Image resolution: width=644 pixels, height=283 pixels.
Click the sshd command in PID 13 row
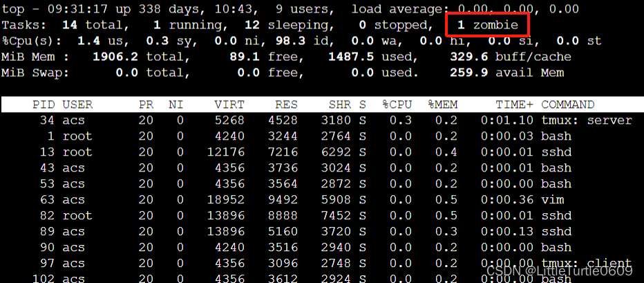[x=556, y=152]
